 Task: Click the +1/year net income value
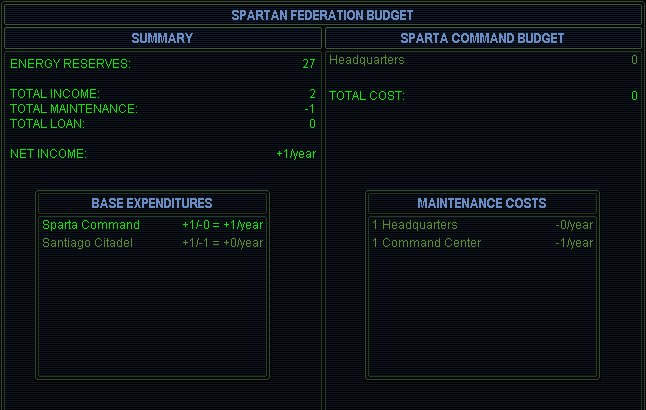[296, 154]
